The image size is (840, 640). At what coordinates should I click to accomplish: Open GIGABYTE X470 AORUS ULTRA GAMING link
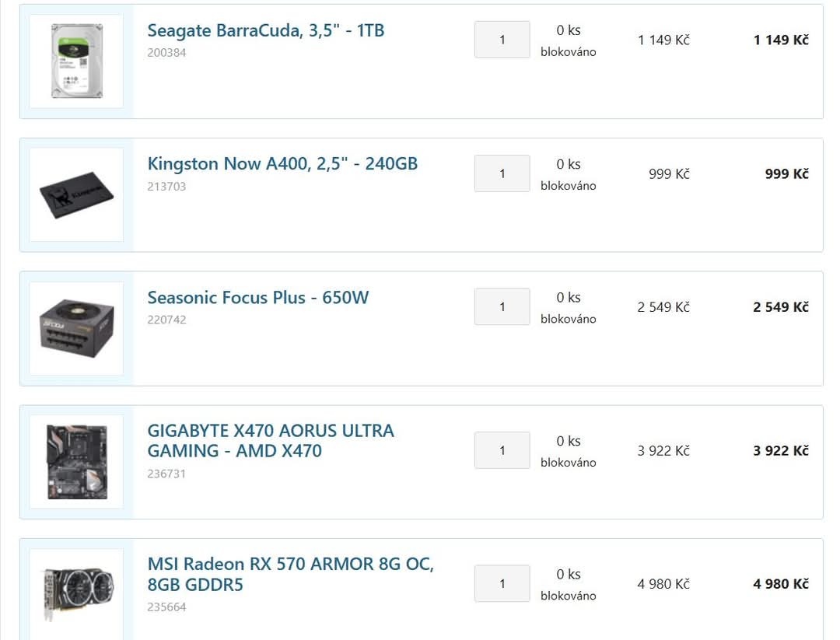[x=271, y=441]
